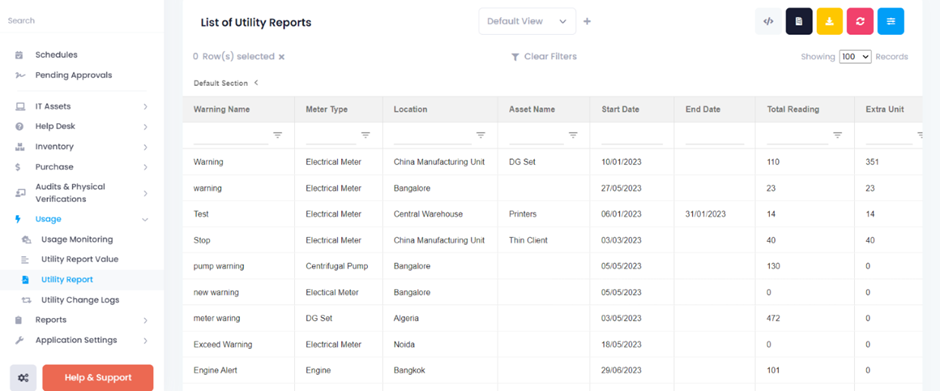Screen dimensions: 940x391
Task: Open Utility Change Logs page
Action: click(80, 300)
